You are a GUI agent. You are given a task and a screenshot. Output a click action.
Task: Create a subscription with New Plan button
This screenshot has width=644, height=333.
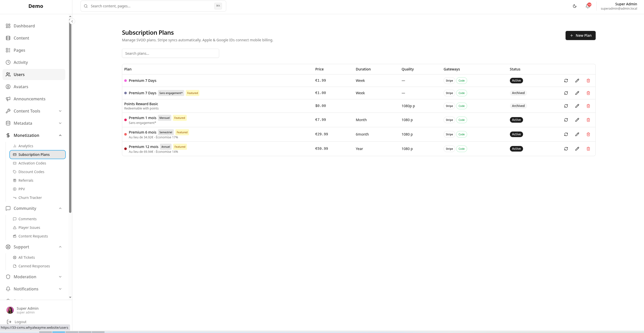(580, 35)
